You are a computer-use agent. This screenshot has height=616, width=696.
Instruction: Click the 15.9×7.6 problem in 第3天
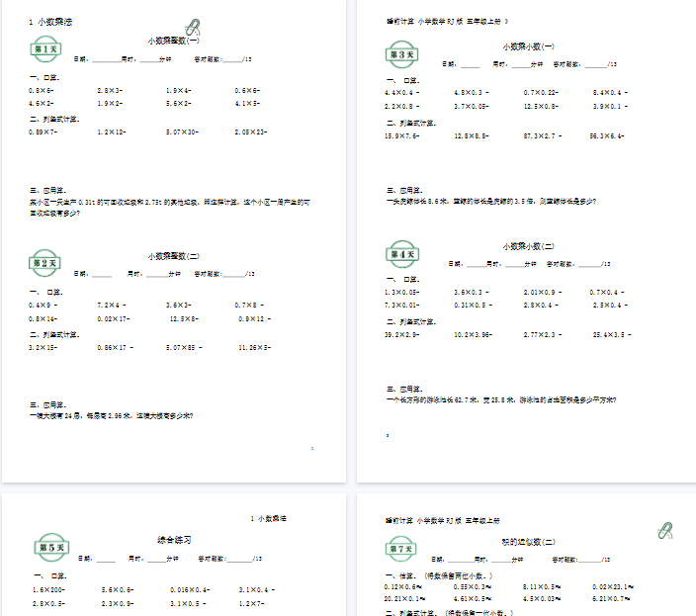click(x=402, y=135)
